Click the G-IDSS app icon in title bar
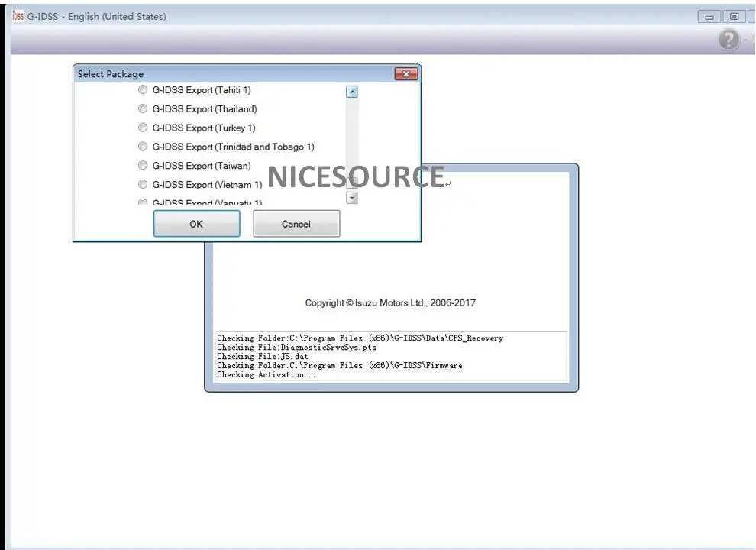The width and height of the screenshot is (756, 550). pos(18,16)
